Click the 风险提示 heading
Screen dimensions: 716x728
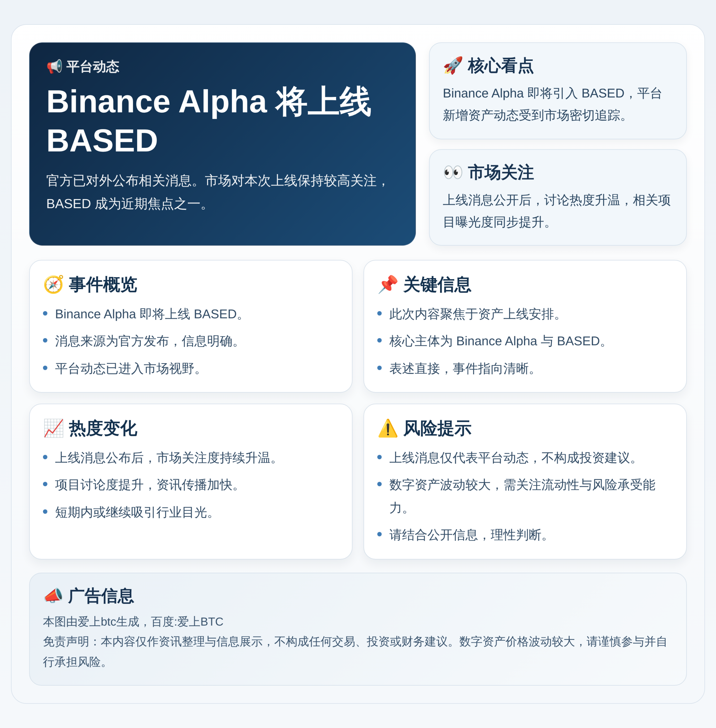[437, 428]
